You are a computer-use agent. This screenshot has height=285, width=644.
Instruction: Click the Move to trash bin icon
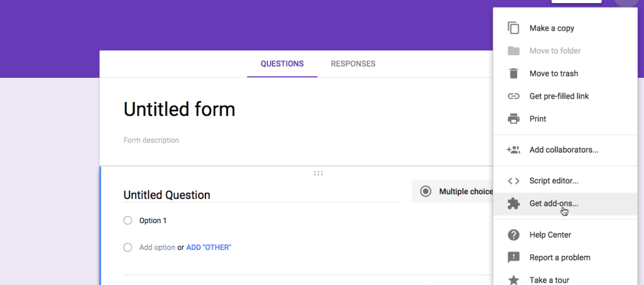[513, 74]
